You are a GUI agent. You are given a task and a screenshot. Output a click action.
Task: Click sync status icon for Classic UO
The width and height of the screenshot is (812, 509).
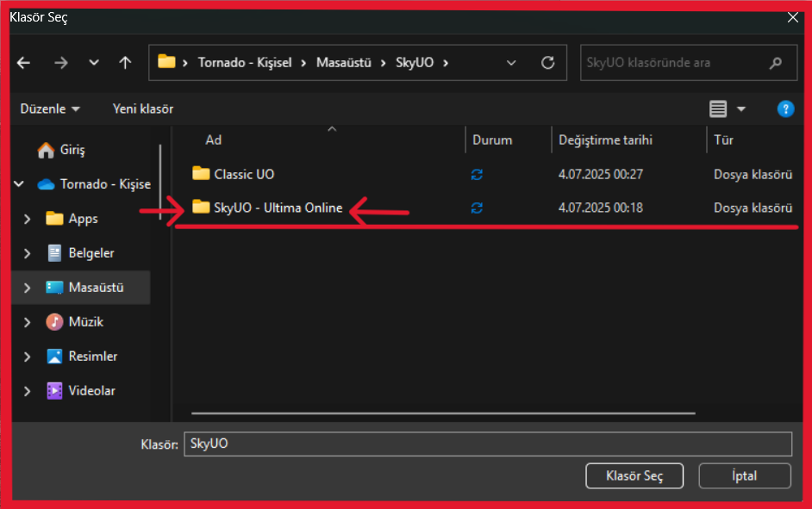tap(477, 175)
